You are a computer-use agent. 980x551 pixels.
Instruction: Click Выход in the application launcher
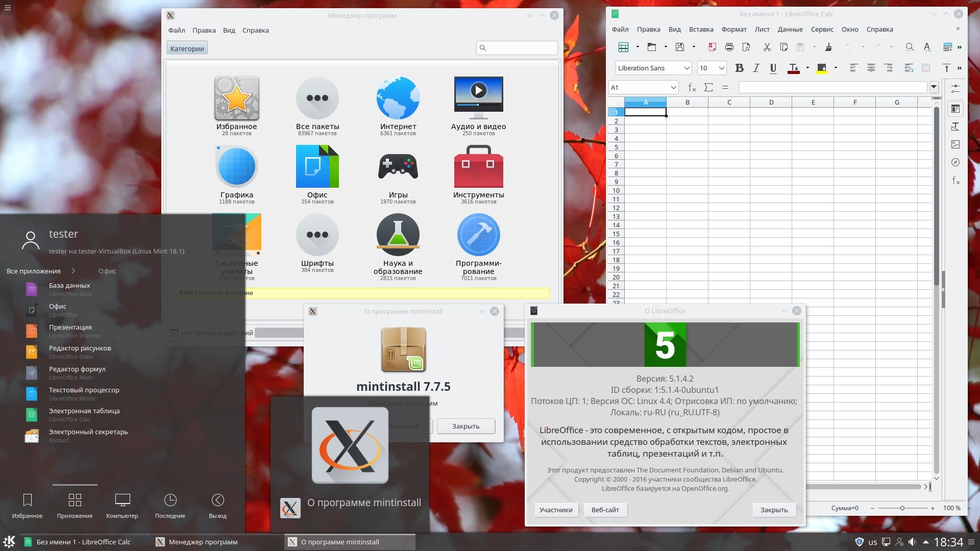coord(217,506)
